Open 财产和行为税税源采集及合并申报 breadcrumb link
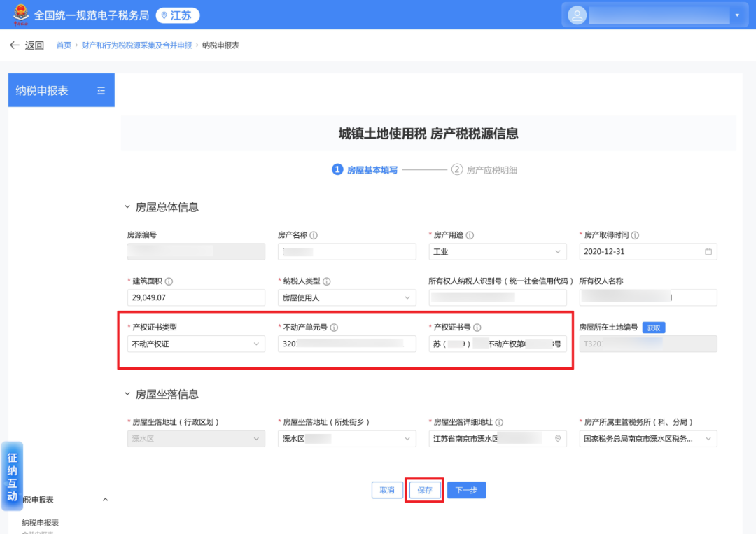Viewport: 756px width, 534px height. click(136, 45)
